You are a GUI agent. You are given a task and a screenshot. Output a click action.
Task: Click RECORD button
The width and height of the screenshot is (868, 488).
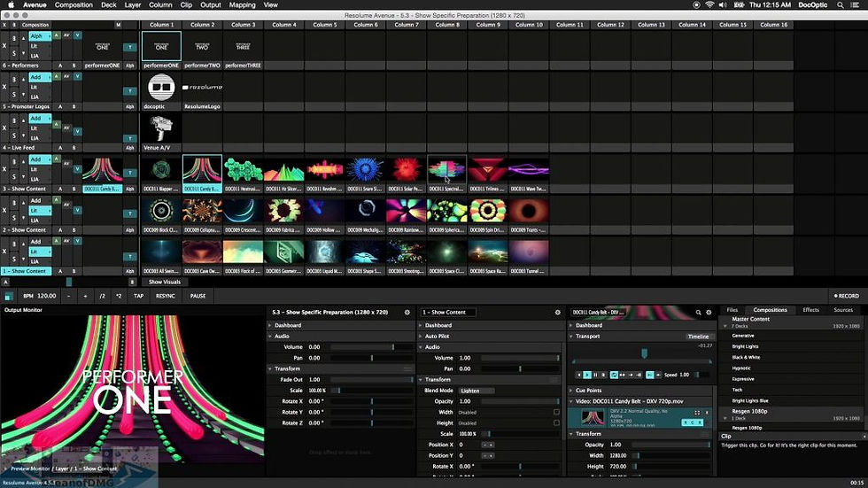tap(847, 296)
